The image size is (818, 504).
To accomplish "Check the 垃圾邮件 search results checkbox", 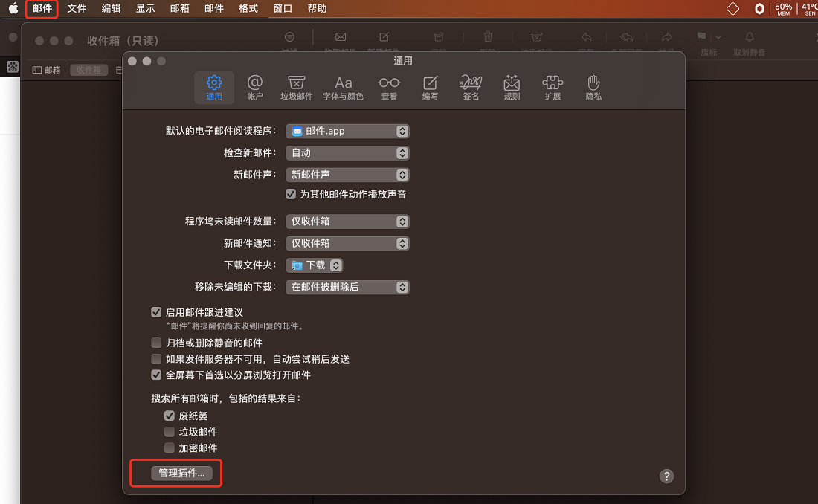I will [170, 432].
